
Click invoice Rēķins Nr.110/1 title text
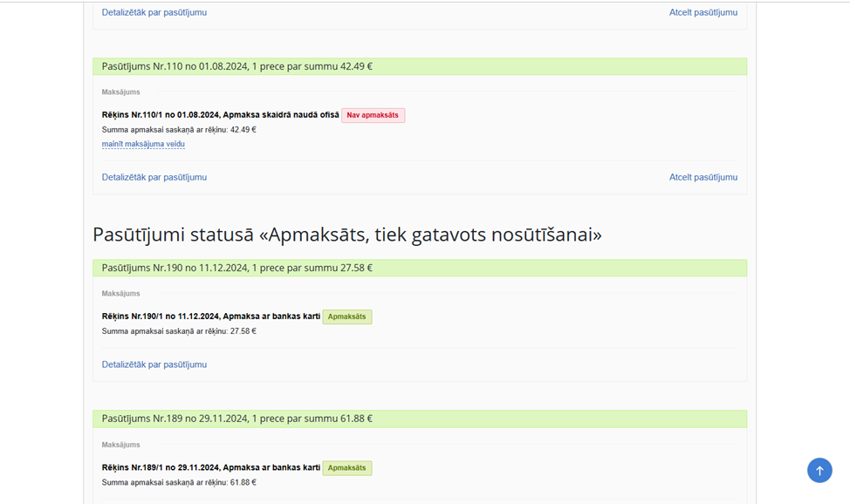pos(220,115)
